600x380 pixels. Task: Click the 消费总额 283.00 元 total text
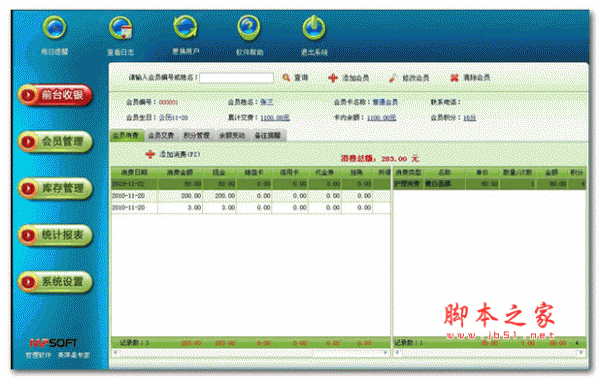379,158
